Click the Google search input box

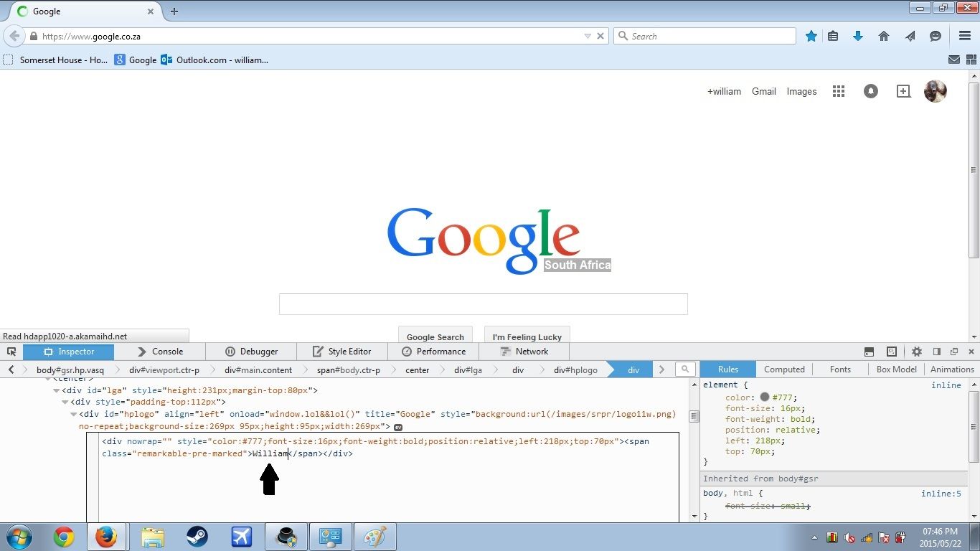[483, 304]
